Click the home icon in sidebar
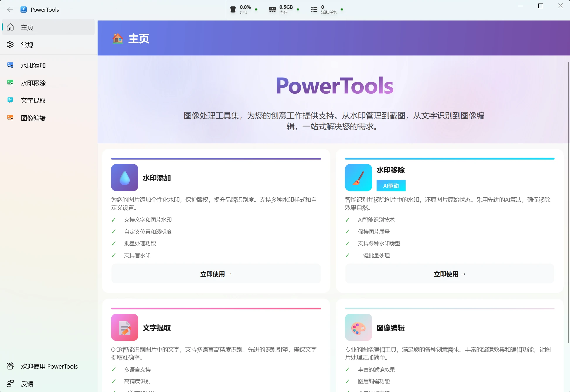The height and width of the screenshot is (392, 570). click(10, 27)
